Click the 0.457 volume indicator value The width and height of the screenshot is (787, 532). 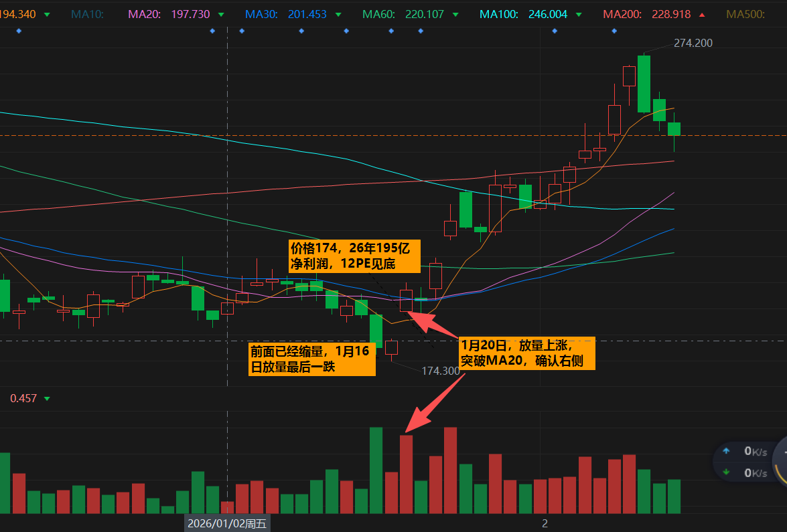[23, 399]
